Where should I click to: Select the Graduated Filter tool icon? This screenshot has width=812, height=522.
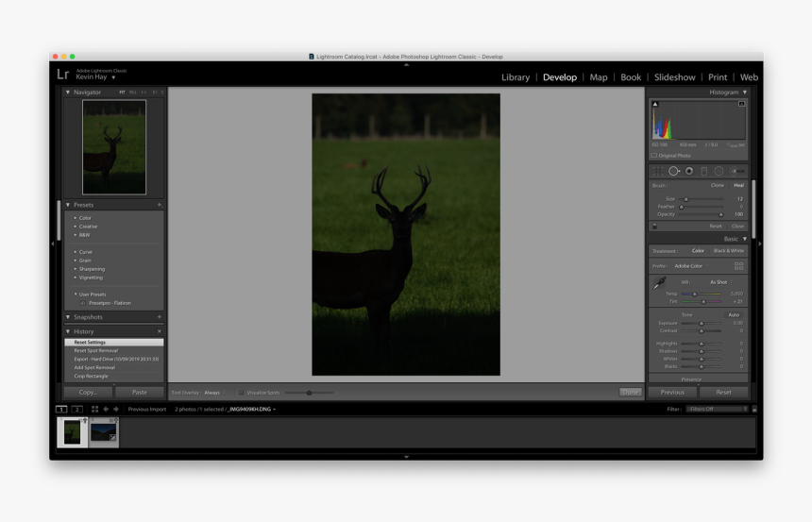[x=703, y=171]
